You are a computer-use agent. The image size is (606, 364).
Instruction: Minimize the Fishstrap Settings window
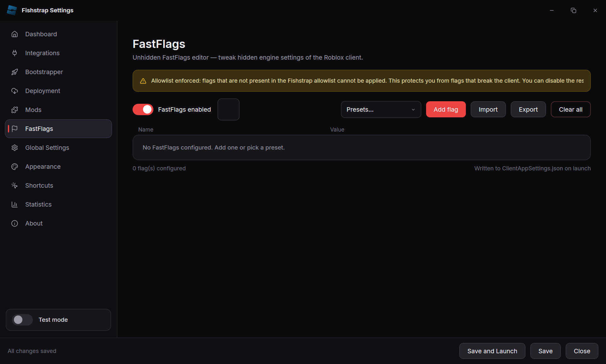[x=552, y=10]
